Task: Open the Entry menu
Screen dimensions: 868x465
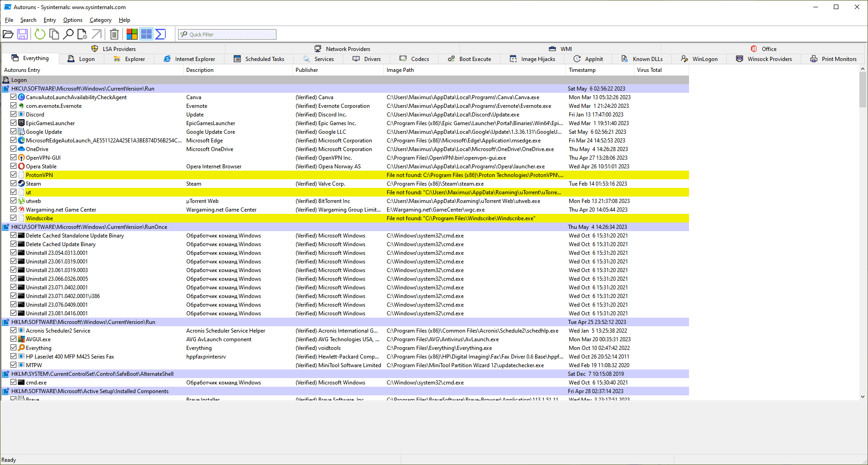Action: [x=50, y=20]
